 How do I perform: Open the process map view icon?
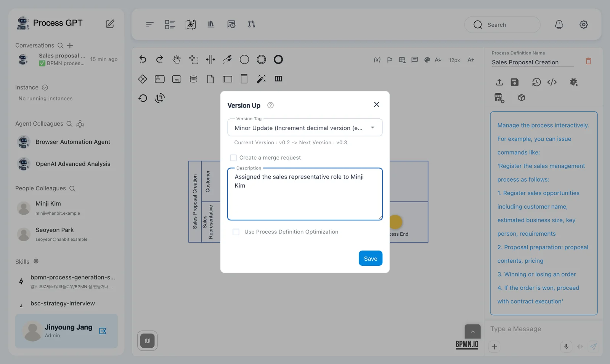click(191, 24)
